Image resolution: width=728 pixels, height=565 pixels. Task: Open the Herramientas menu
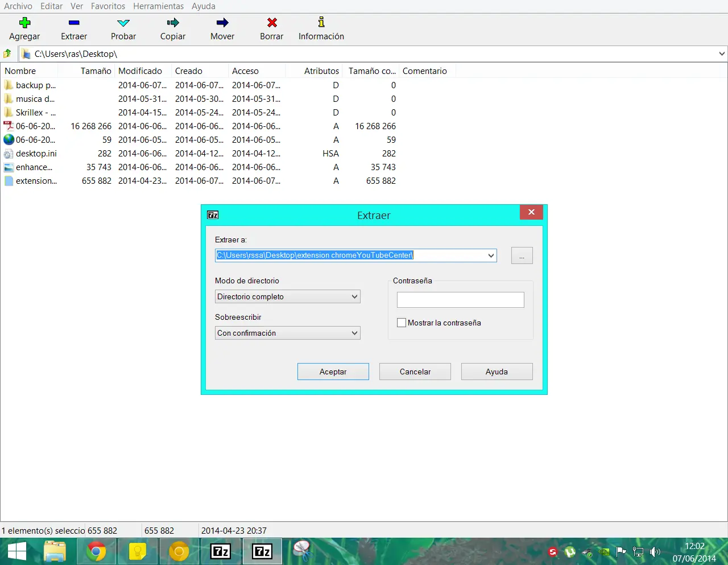159,6
